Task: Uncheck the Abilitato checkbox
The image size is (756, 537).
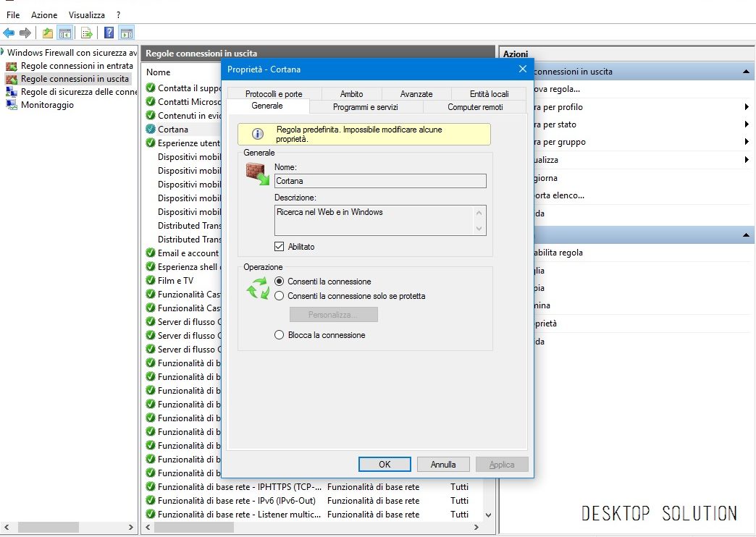Action: [280, 247]
